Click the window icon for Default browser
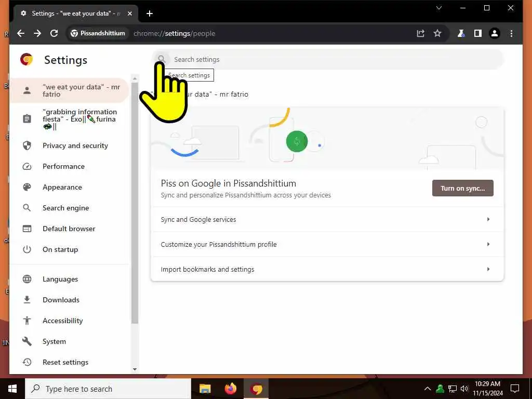 27,229
